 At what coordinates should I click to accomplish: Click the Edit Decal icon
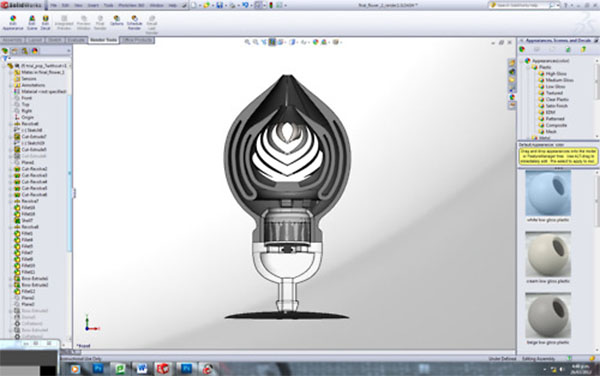(x=45, y=23)
